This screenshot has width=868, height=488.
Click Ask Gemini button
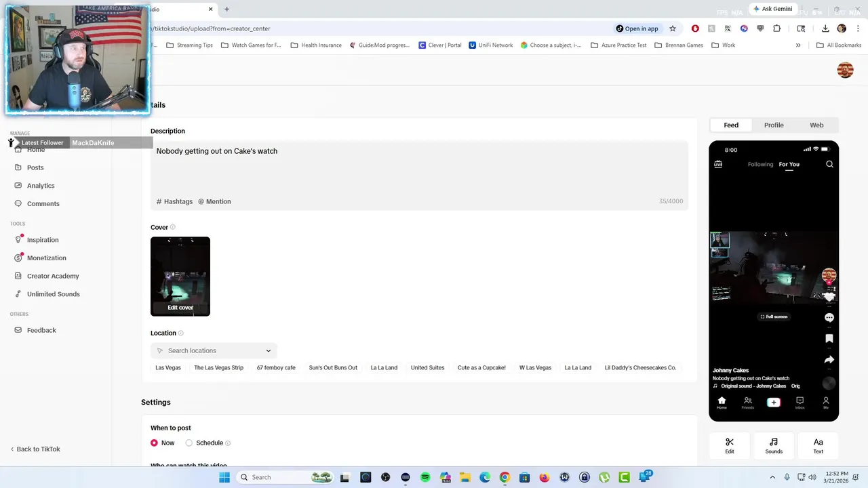(x=772, y=9)
